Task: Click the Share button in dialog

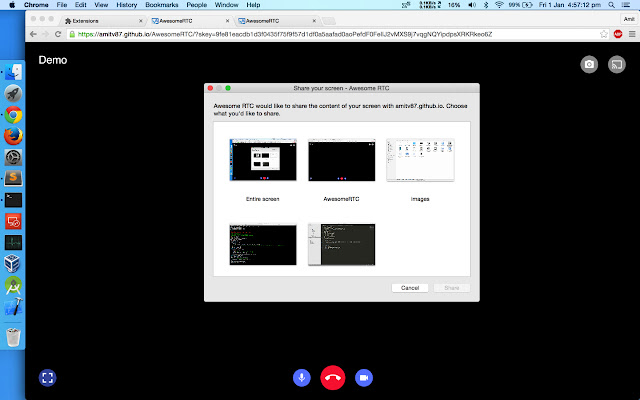Action: [451, 288]
